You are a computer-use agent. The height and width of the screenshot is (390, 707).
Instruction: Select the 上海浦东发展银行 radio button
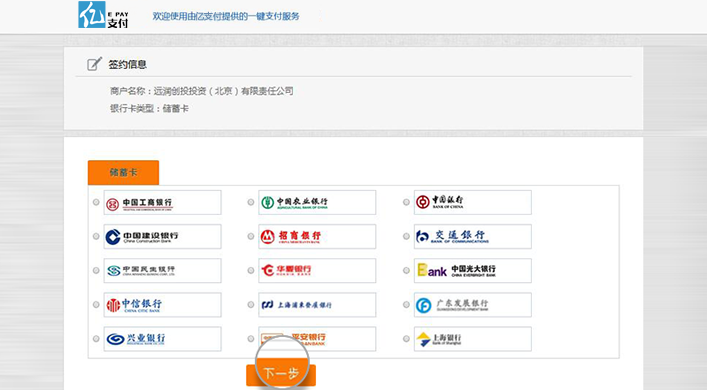coord(251,305)
